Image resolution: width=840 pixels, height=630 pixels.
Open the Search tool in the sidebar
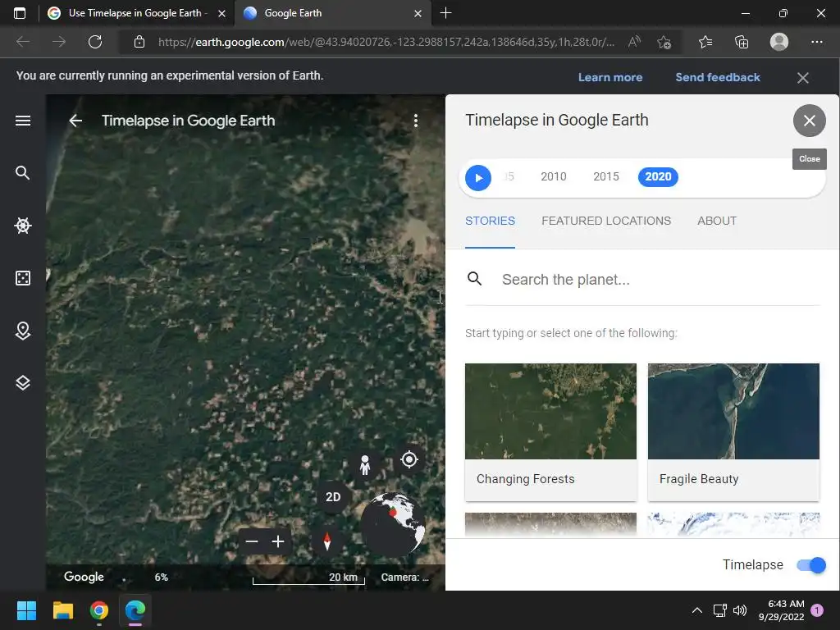tap(22, 172)
